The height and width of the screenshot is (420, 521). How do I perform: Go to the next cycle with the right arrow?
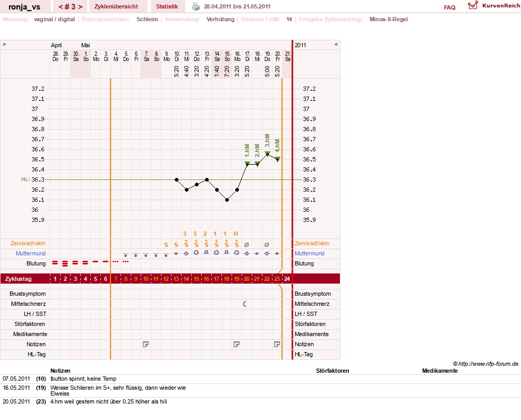coord(80,7)
